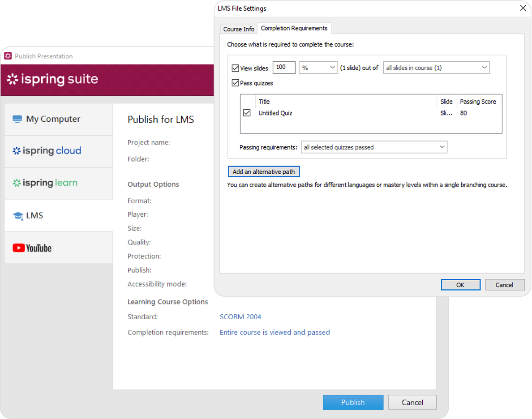This screenshot has width=532, height=419.
Task: Click the Slide column header
Action: tap(446, 102)
